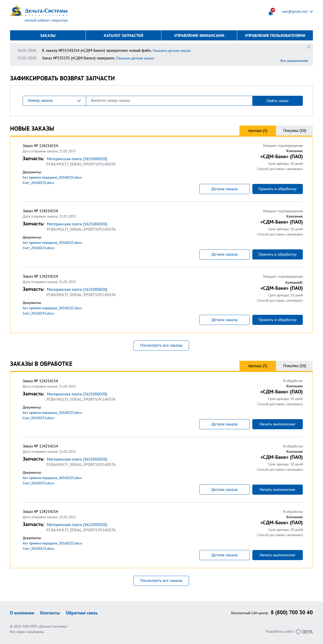This screenshot has width=323, height=644.
Task: Open first 'Акт приема-передачи_20160225.docx' document
Action: pyautogui.click(x=52, y=178)
